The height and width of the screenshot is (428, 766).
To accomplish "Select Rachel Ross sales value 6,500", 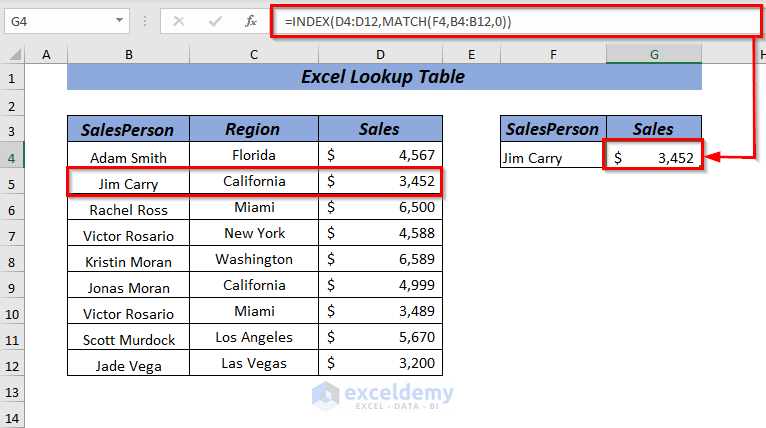I will (380, 209).
